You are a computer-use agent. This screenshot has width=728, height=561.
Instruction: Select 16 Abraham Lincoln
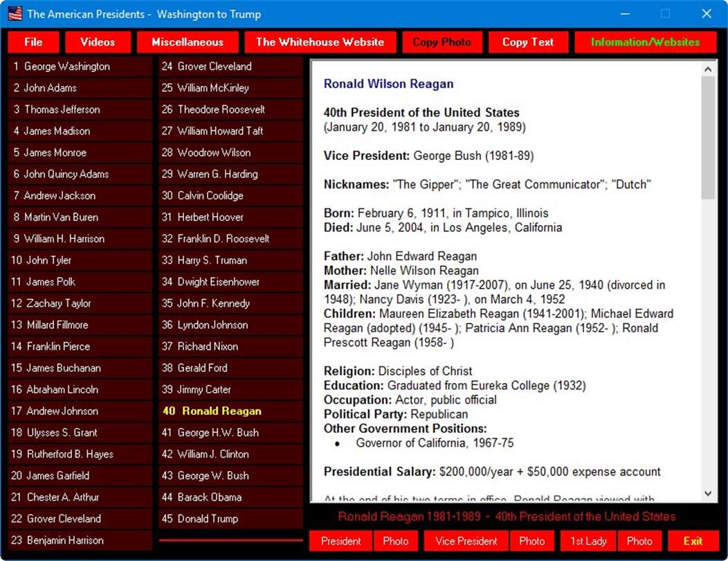click(x=80, y=389)
